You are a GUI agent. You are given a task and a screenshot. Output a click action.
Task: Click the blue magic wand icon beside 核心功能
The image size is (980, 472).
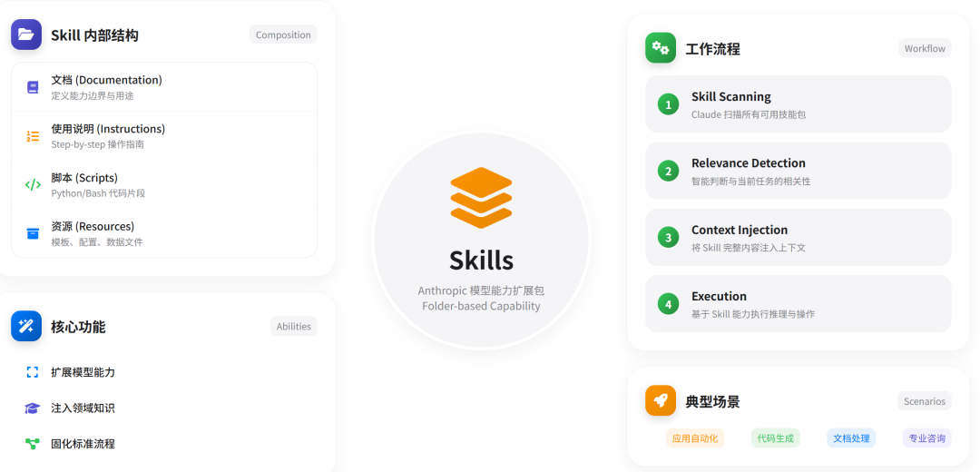click(x=26, y=326)
